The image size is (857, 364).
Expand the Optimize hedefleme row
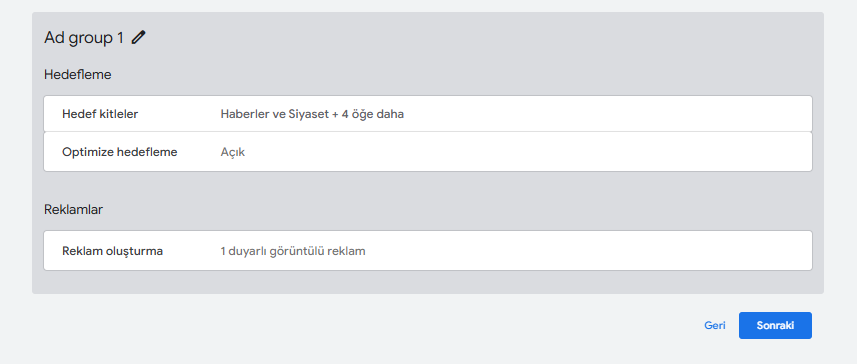click(x=428, y=152)
